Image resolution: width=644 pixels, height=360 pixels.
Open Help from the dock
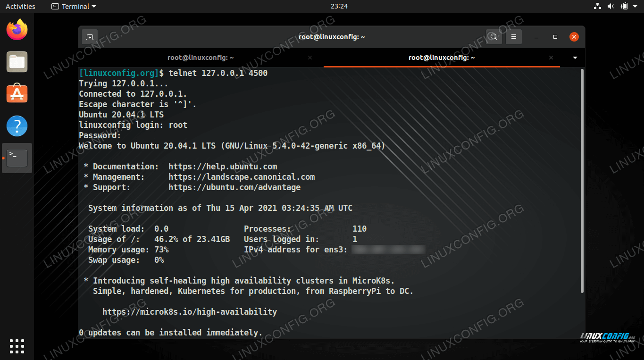[17, 126]
